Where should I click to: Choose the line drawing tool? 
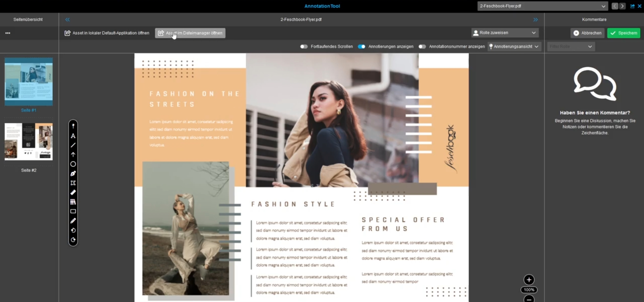click(x=73, y=145)
